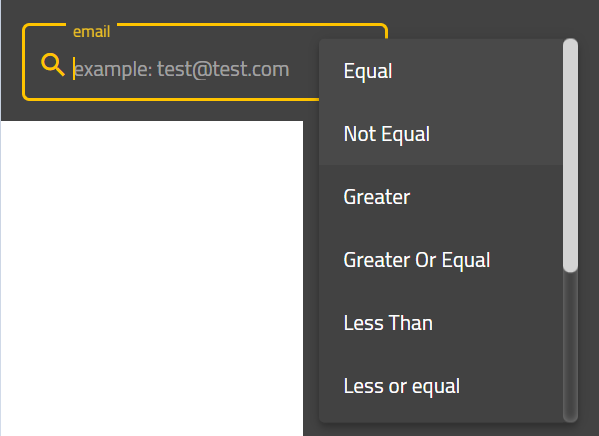Click the yellow magnifier search icon

[53, 65]
